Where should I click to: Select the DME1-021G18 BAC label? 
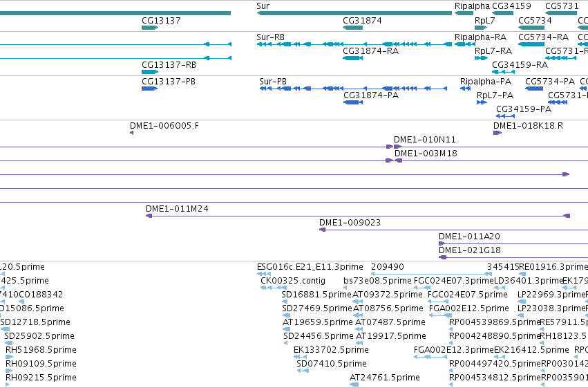[469, 250]
